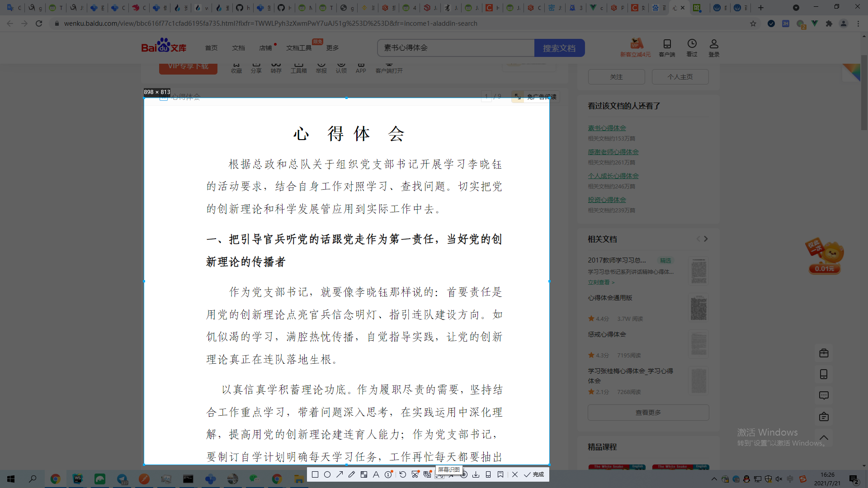Toggle 免广告阅读 ad-free reading mode
This screenshot has width=868, height=488.
536,97
